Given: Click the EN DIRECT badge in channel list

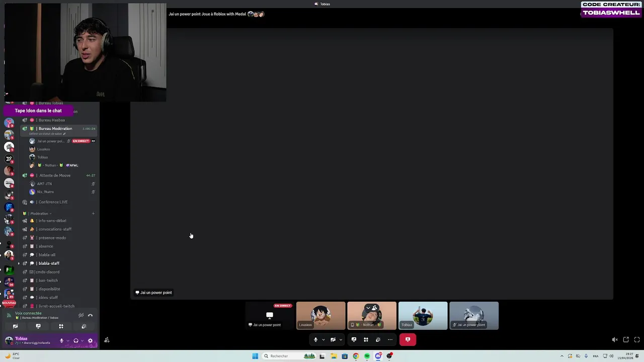Looking at the screenshot, I should [x=81, y=141].
